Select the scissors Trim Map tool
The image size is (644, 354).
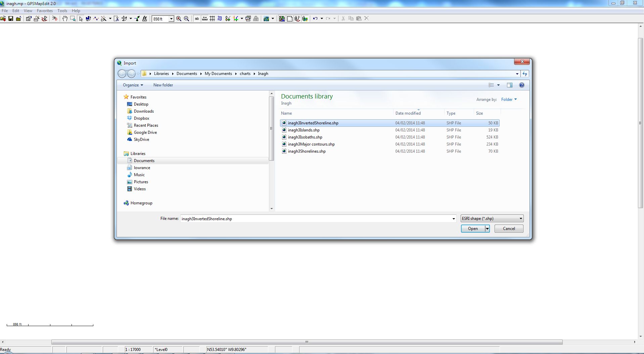[x=116, y=18]
